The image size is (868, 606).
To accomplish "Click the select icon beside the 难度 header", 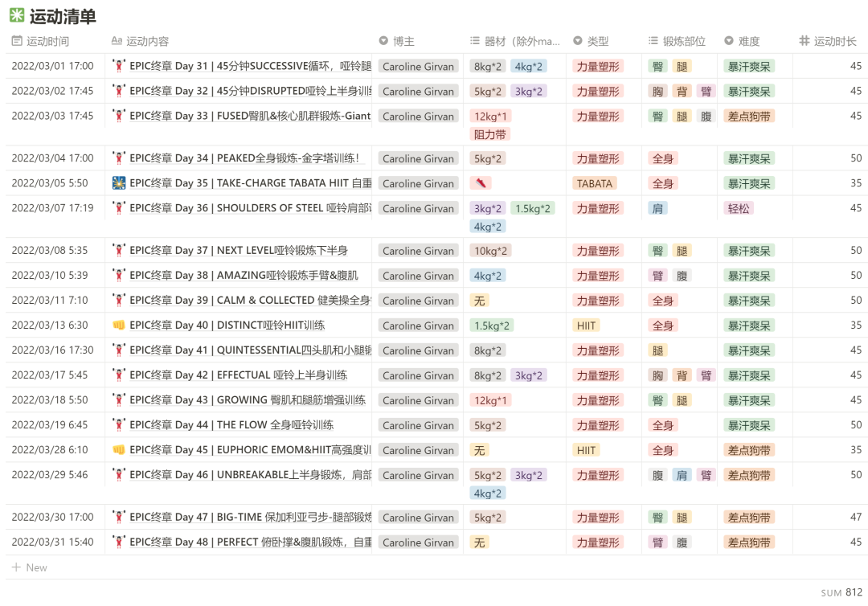I will (729, 41).
